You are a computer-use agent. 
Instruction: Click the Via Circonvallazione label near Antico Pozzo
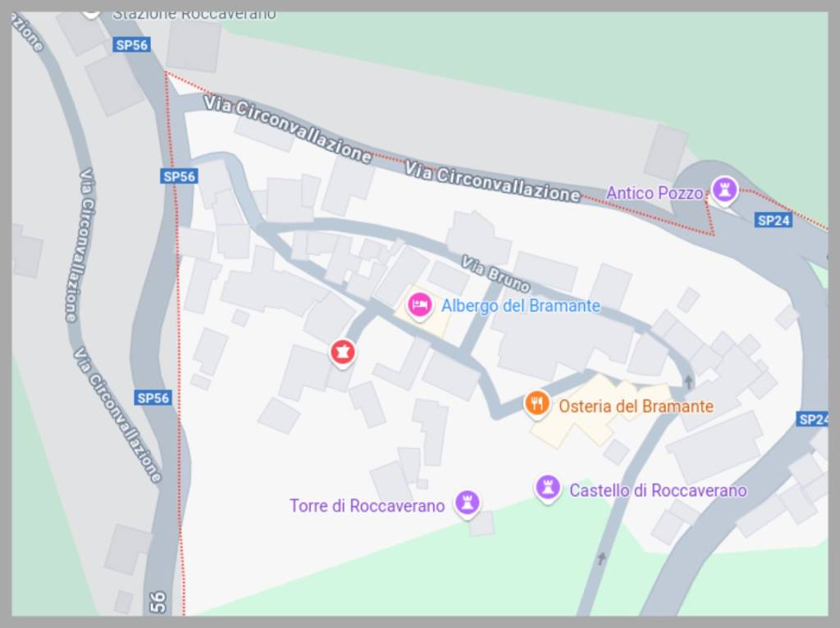click(492, 181)
